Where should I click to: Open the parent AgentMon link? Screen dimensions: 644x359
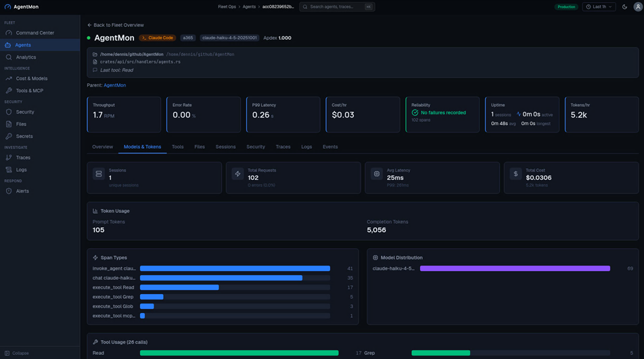coord(114,85)
